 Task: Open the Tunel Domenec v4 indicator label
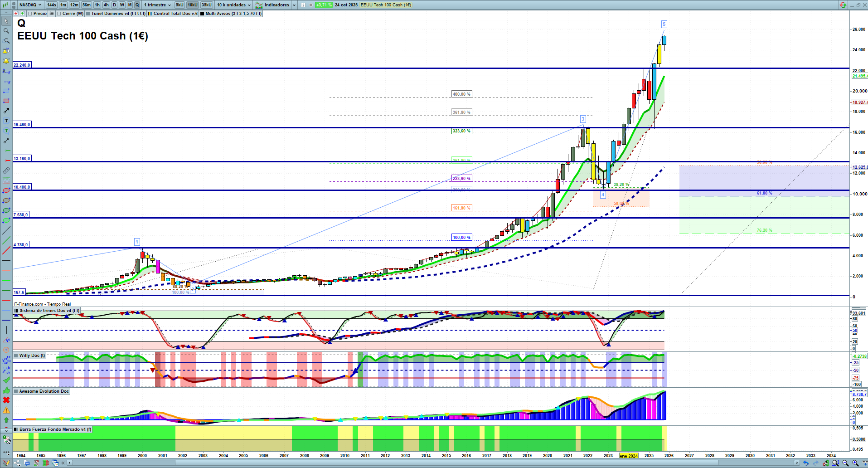[118, 14]
